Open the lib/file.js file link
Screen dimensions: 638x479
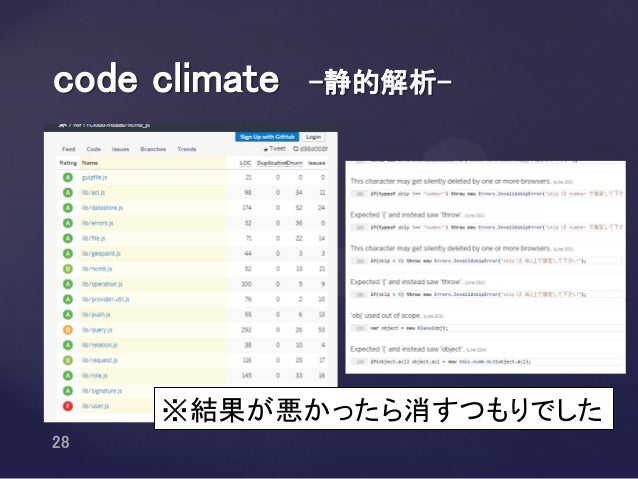(x=93, y=238)
